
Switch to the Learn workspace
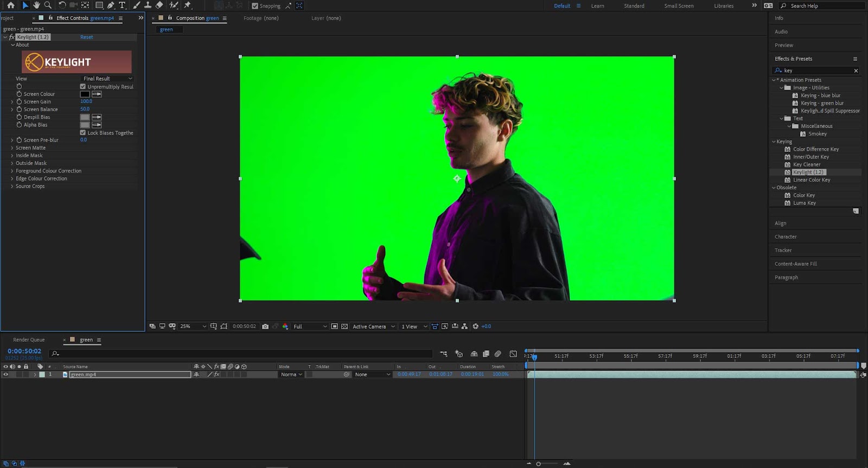click(x=597, y=6)
